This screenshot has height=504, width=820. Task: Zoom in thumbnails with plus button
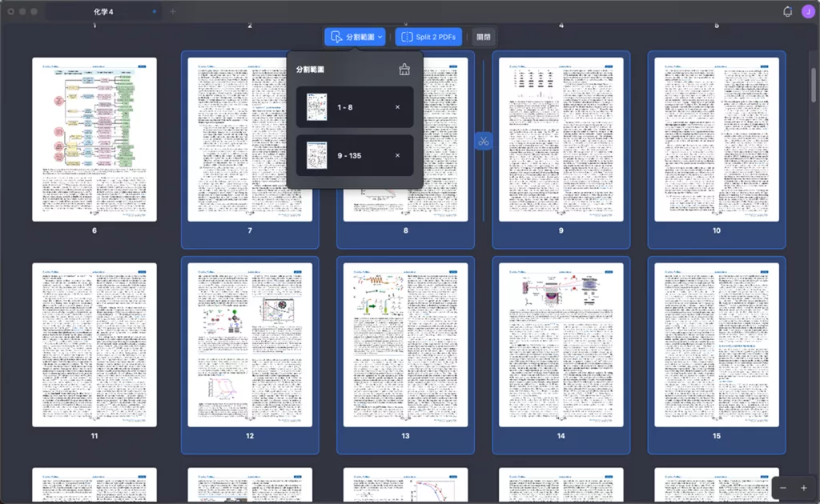pos(804,488)
